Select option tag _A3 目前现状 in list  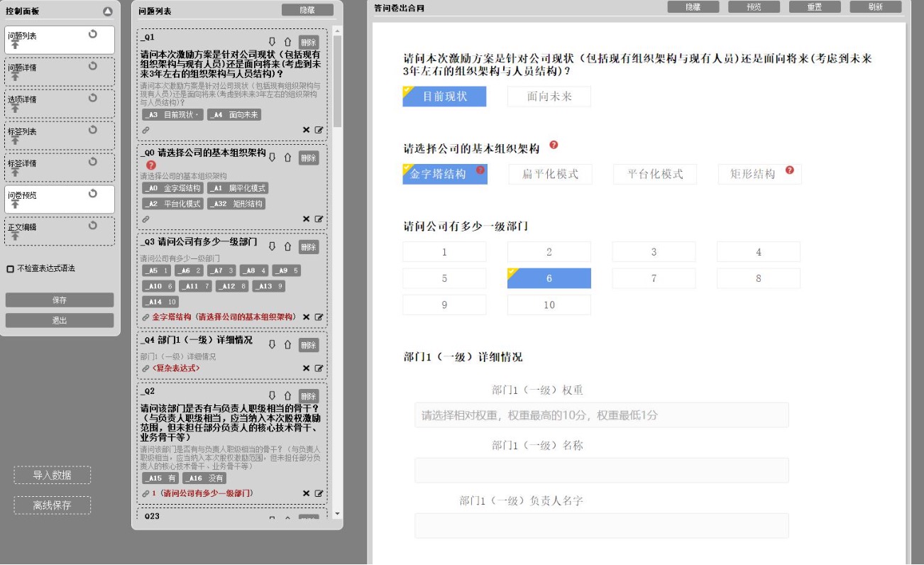click(x=172, y=114)
